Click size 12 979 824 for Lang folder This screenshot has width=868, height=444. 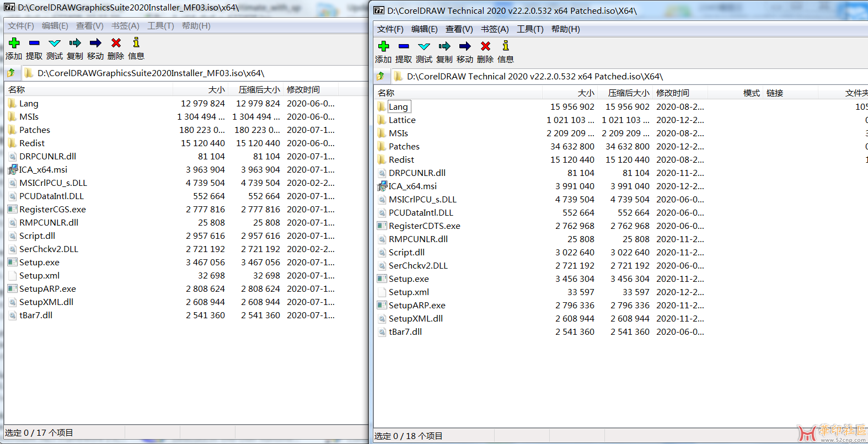pos(203,103)
